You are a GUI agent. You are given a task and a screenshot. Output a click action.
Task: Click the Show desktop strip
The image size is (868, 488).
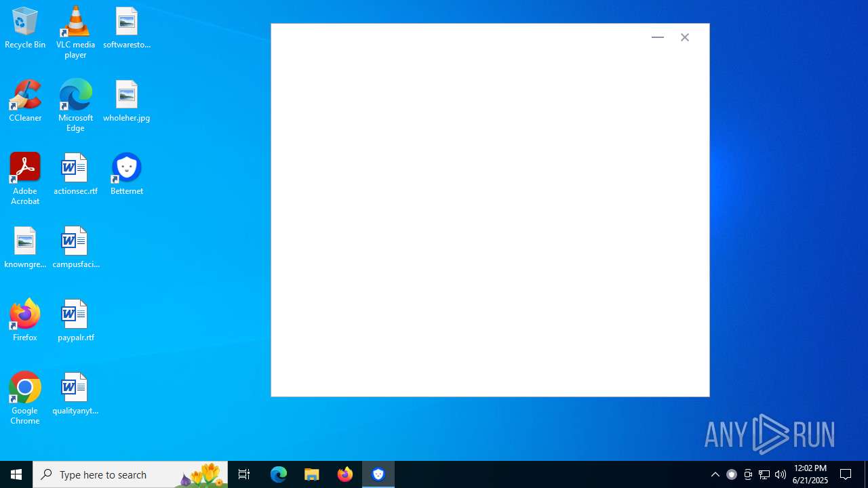pyautogui.click(x=866, y=474)
